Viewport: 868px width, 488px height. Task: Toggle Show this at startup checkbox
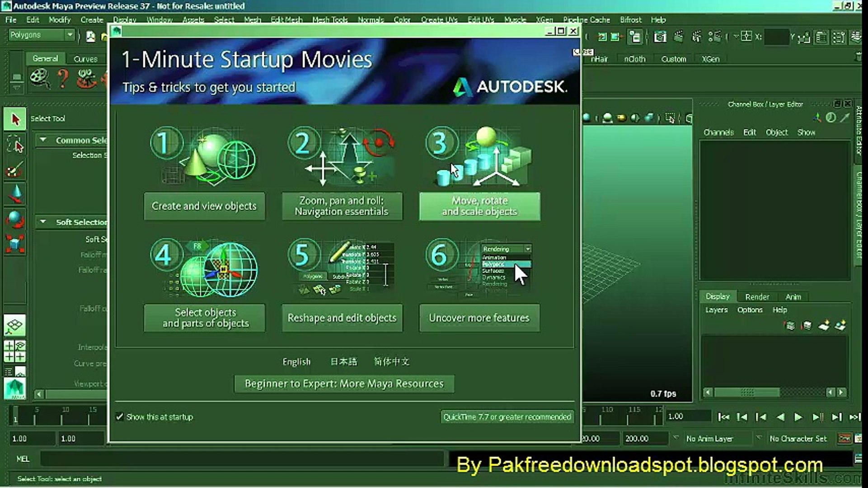click(x=119, y=417)
